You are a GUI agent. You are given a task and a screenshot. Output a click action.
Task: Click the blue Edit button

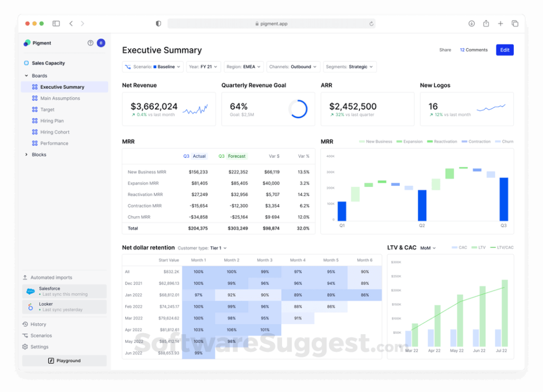(x=504, y=50)
